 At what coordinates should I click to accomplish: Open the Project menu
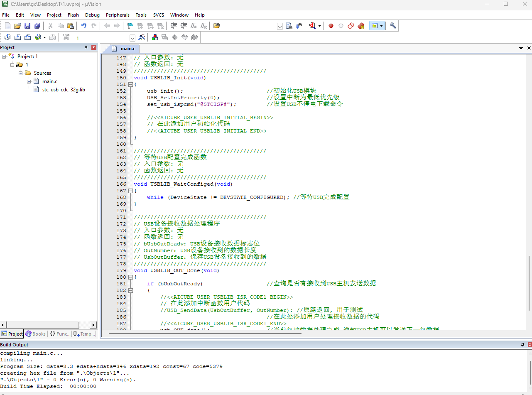click(54, 15)
